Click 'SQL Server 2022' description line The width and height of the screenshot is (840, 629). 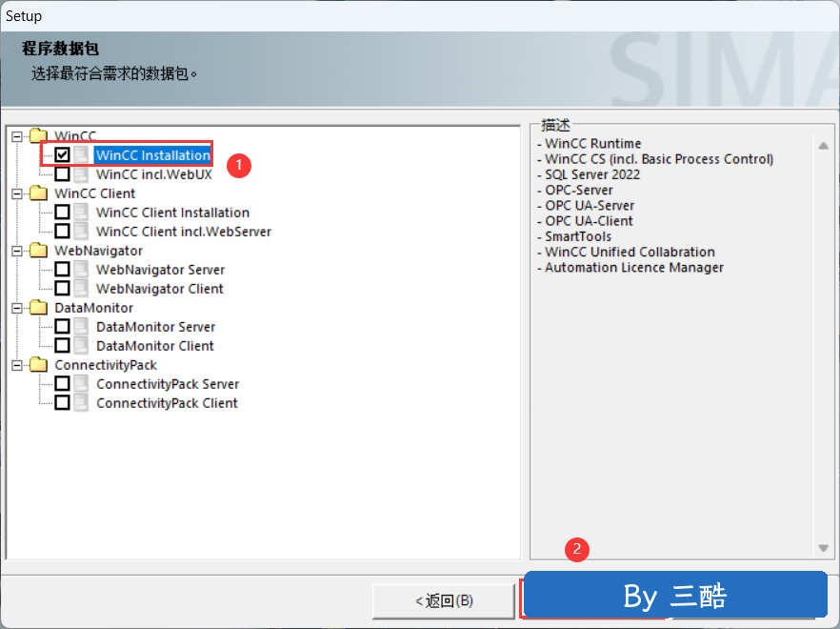click(589, 174)
